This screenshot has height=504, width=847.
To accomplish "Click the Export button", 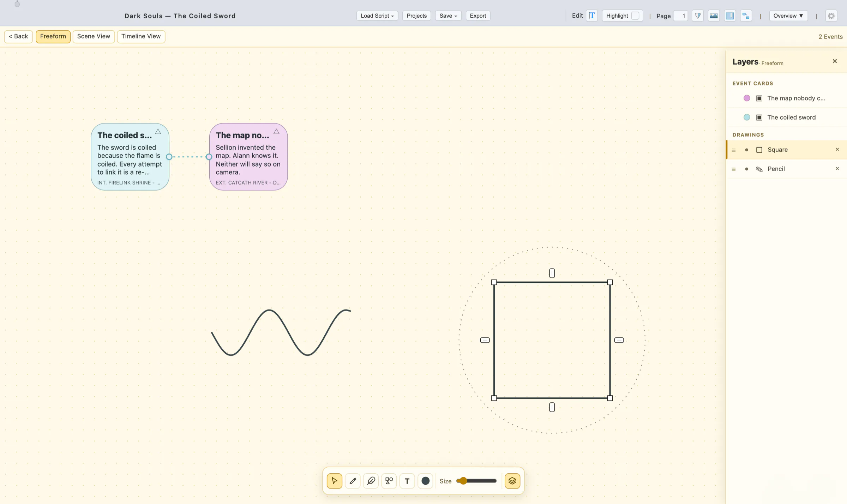I will [478, 16].
